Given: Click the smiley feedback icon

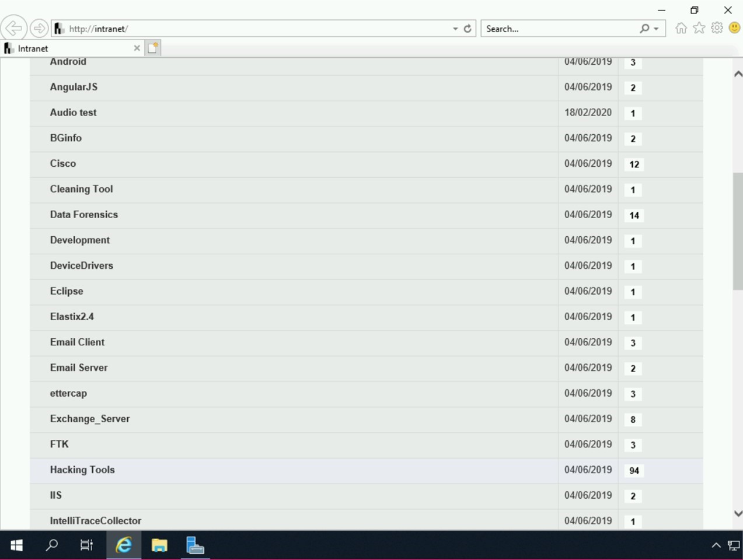Looking at the screenshot, I should (x=734, y=28).
